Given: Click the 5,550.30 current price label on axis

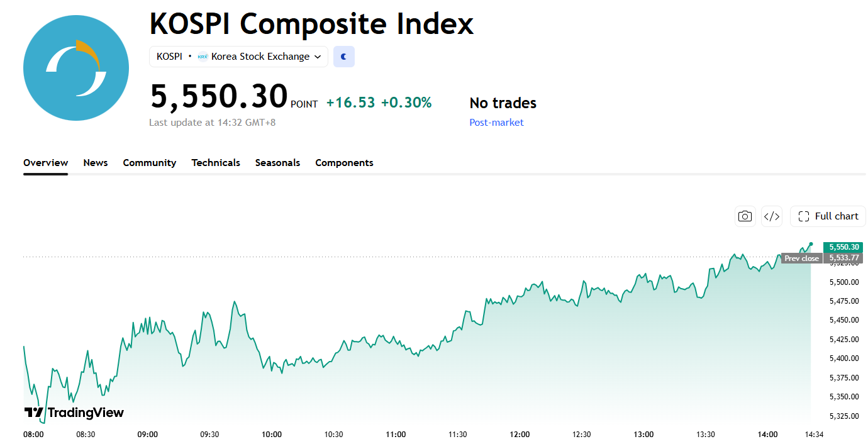Looking at the screenshot, I should click(843, 247).
